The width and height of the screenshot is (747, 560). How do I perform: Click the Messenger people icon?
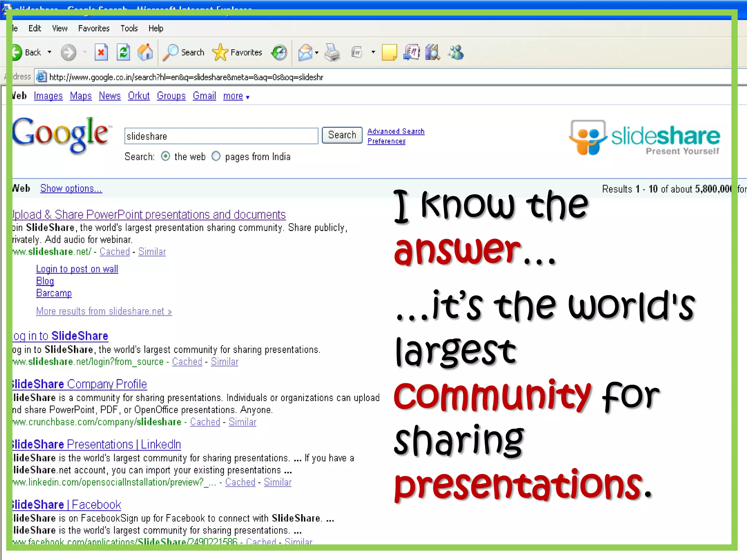coord(456,52)
